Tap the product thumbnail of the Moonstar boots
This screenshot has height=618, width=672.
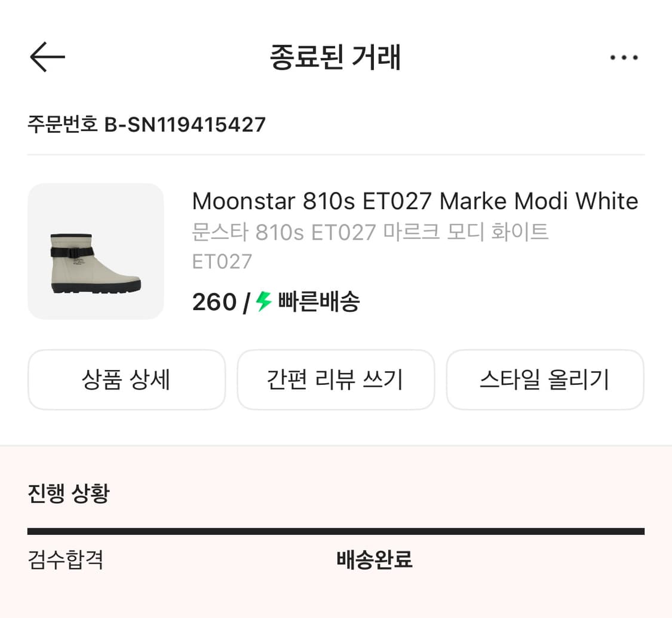pyautogui.click(x=95, y=252)
